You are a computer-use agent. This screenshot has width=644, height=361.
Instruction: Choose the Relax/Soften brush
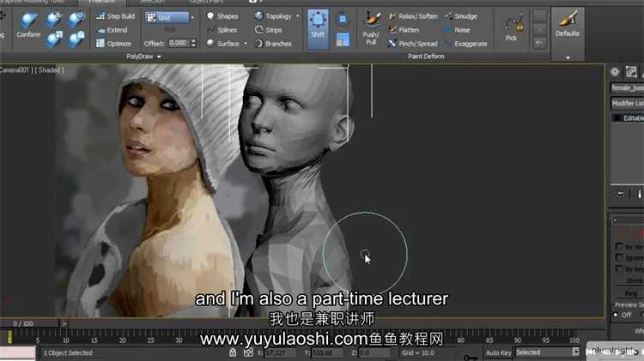413,16
